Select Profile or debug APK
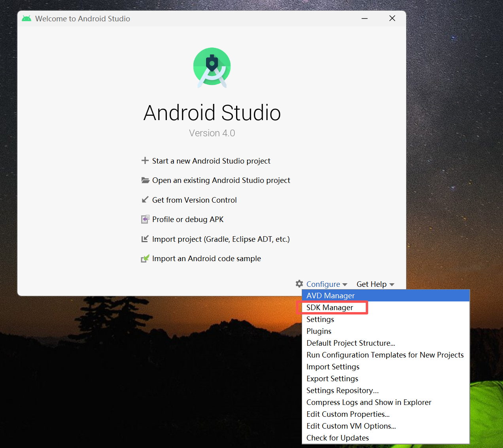 (x=188, y=219)
